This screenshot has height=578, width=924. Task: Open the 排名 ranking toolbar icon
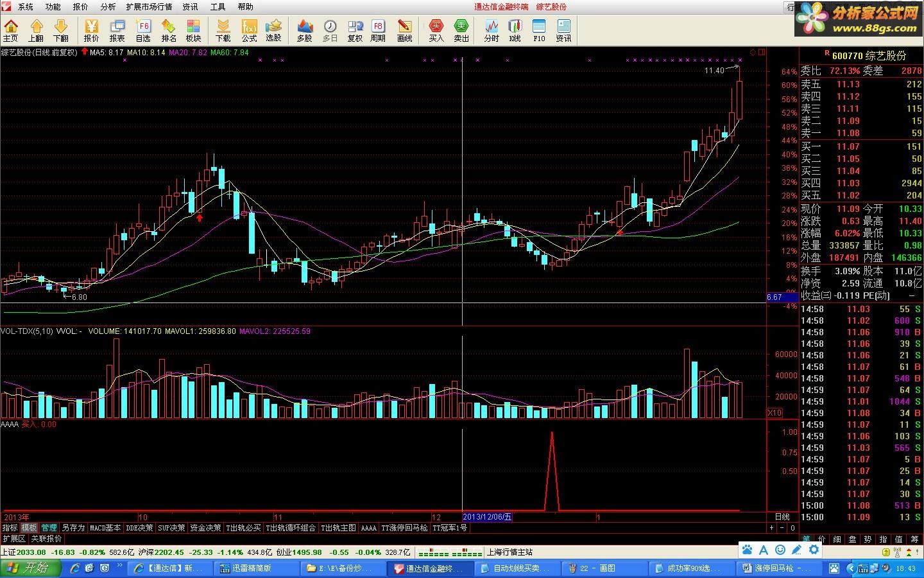169,30
